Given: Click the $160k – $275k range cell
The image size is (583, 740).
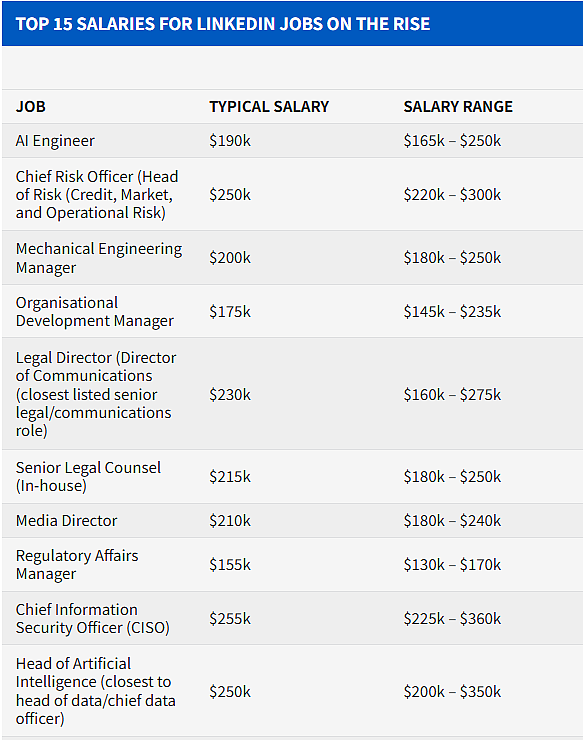Looking at the screenshot, I should (452, 395).
